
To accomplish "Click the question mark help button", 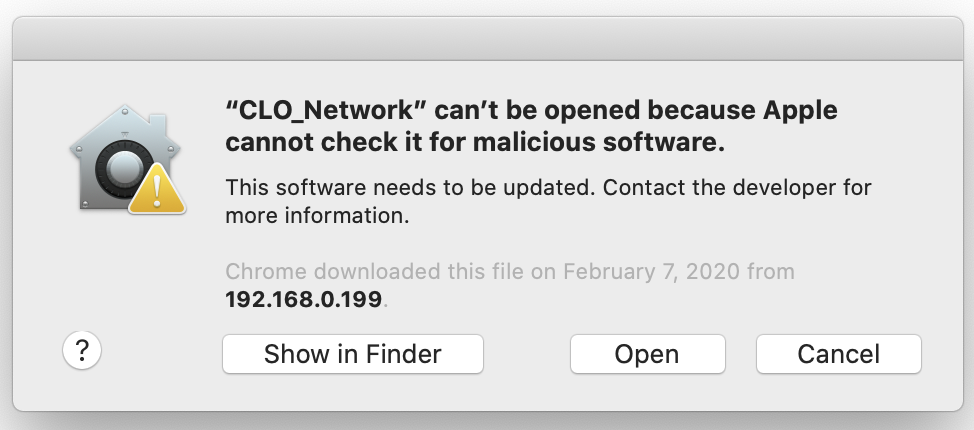I will (82, 351).
